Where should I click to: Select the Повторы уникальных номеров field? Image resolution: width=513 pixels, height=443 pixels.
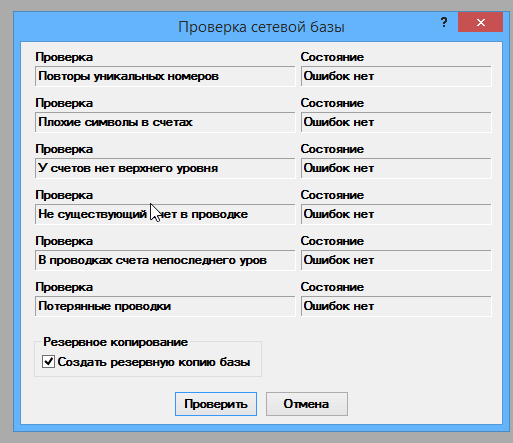[165, 76]
